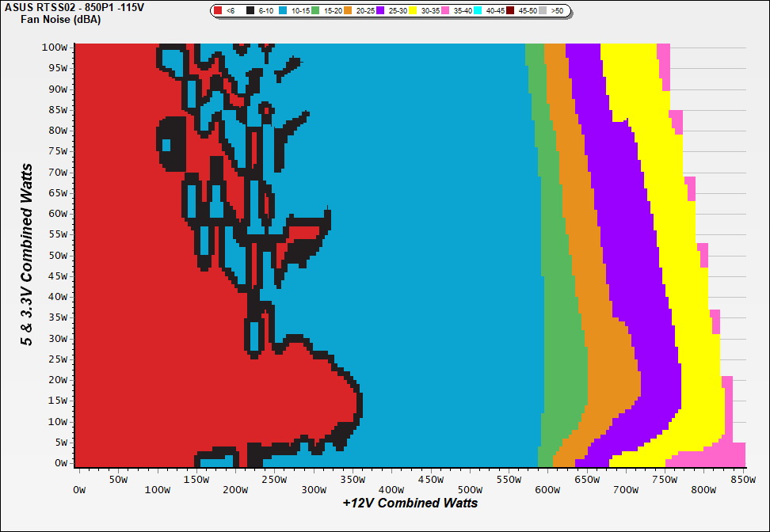Click the black 6-10 legend swatch

(250, 11)
